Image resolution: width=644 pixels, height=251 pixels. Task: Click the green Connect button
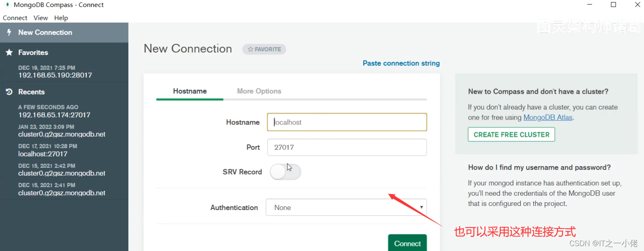click(x=407, y=243)
